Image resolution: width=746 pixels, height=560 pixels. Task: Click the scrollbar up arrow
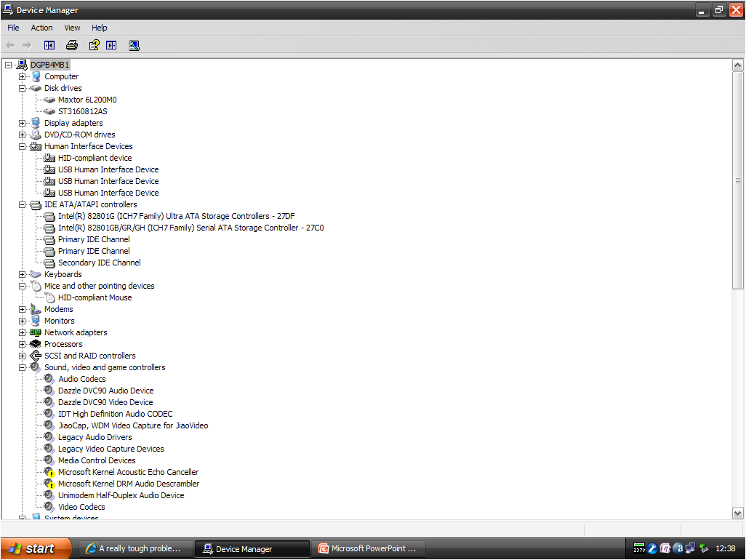point(737,65)
